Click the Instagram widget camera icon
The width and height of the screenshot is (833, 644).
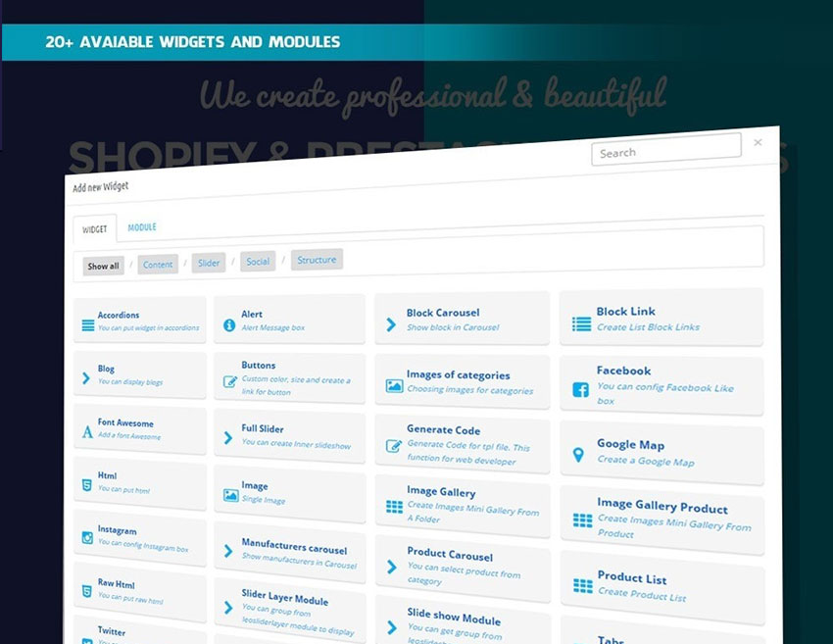click(x=87, y=537)
